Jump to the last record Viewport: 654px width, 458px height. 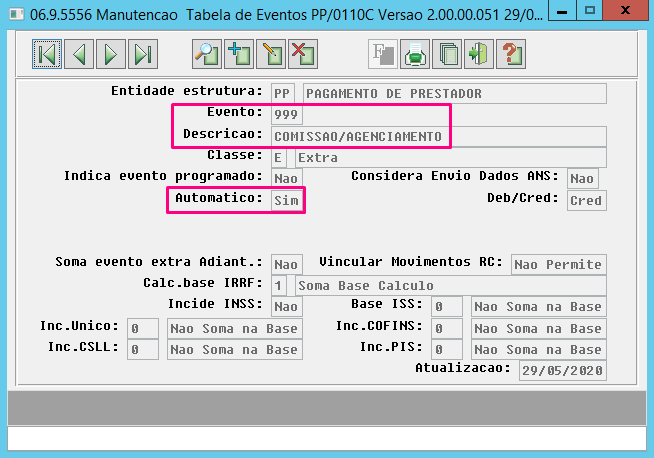tap(143, 54)
